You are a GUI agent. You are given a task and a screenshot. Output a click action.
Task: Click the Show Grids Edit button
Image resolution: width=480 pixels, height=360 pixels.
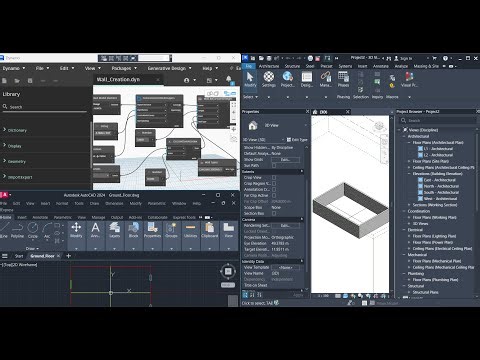point(285,160)
